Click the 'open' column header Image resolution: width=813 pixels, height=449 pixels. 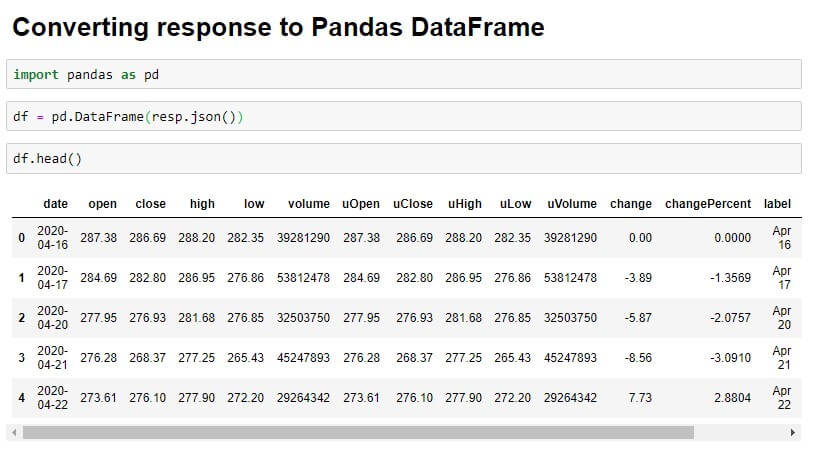pyautogui.click(x=103, y=204)
